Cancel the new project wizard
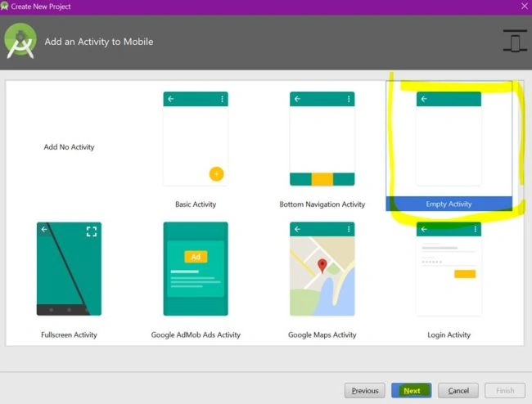This screenshot has width=532, height=404. click(458, 390)
